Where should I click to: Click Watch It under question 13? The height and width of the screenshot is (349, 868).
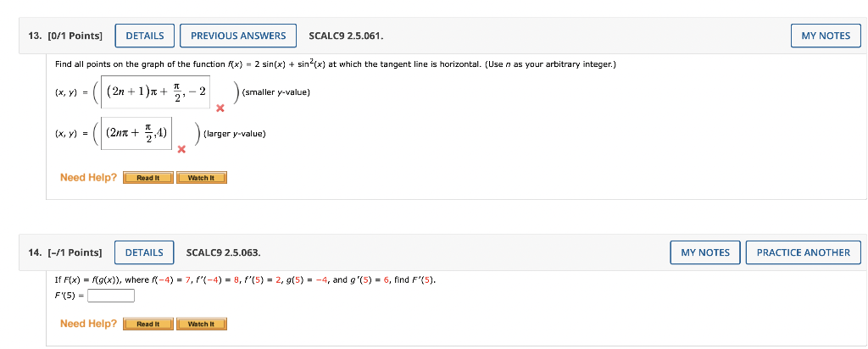(x=202, y=178)
